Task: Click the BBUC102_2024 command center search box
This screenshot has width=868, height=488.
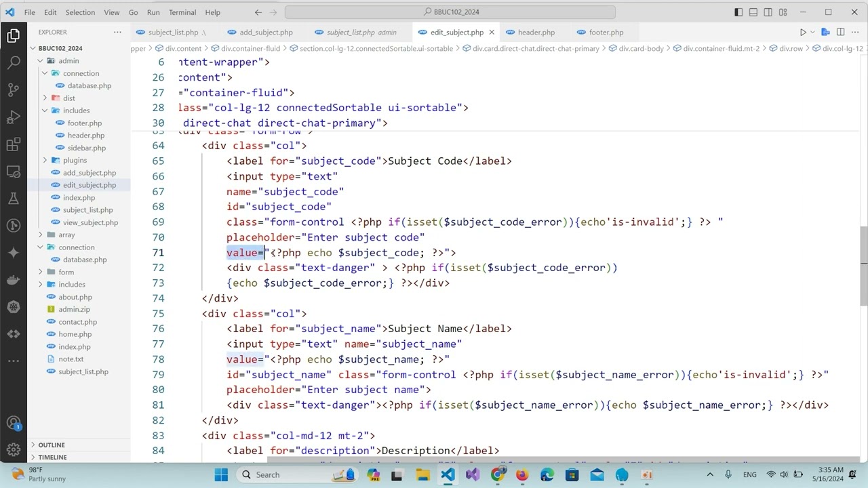Action: (450, 12)
